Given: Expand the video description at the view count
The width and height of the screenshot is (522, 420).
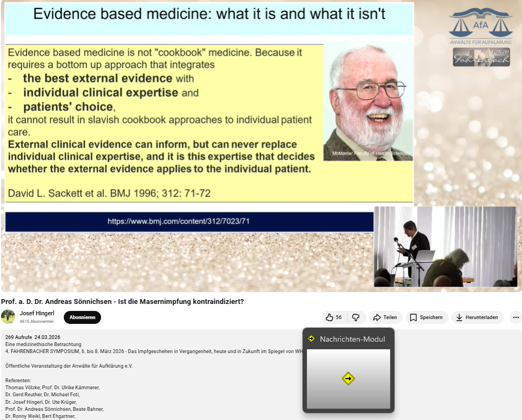Looking at the screenshot, I should point(32,337).
